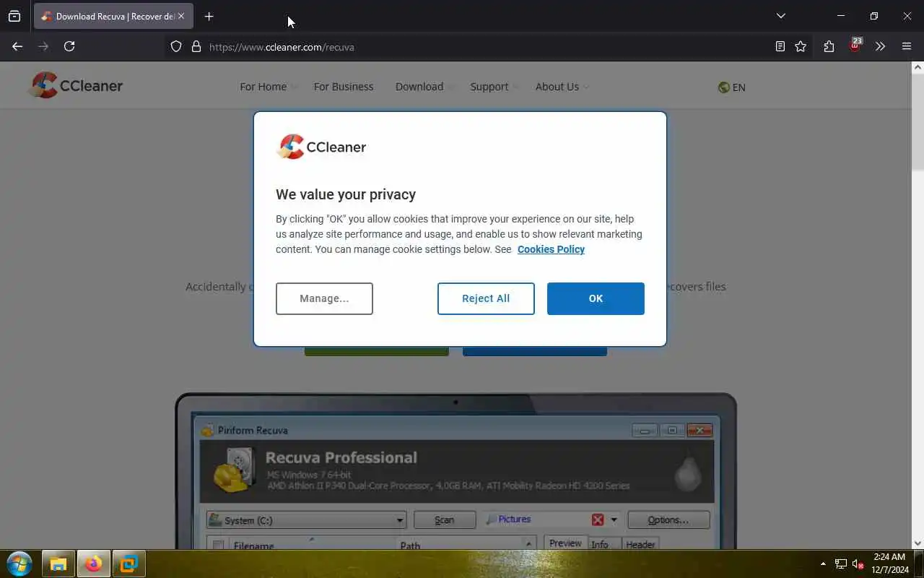Accept cookies with OK button
This screenshot has height=578, width=924.
[x=596, y=298]
